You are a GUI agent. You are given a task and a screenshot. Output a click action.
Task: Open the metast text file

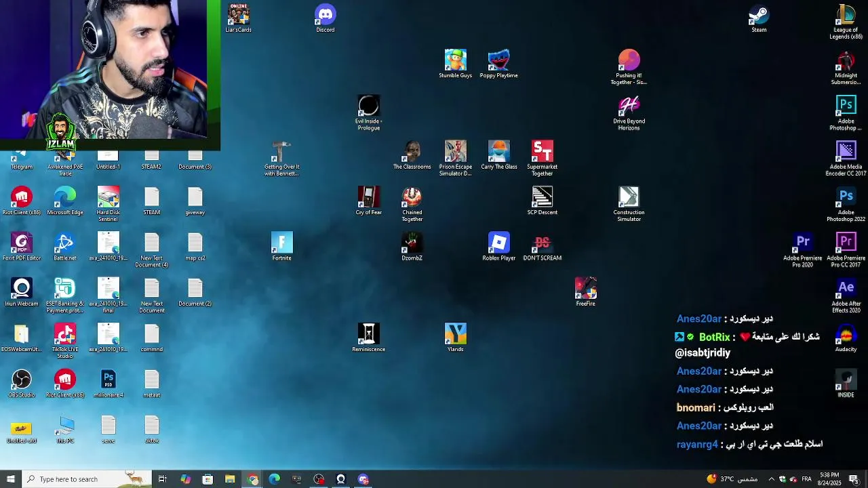coord(151,383)
